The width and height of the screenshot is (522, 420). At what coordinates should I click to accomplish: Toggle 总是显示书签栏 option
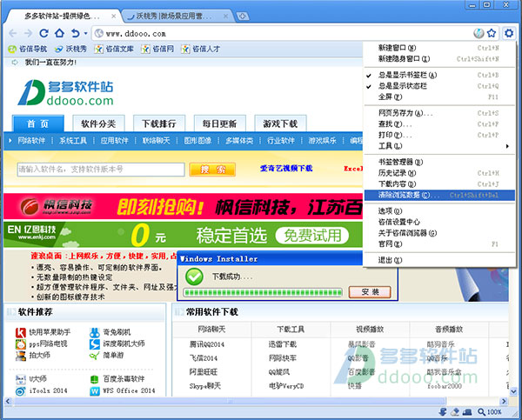[x=439, y=75]
